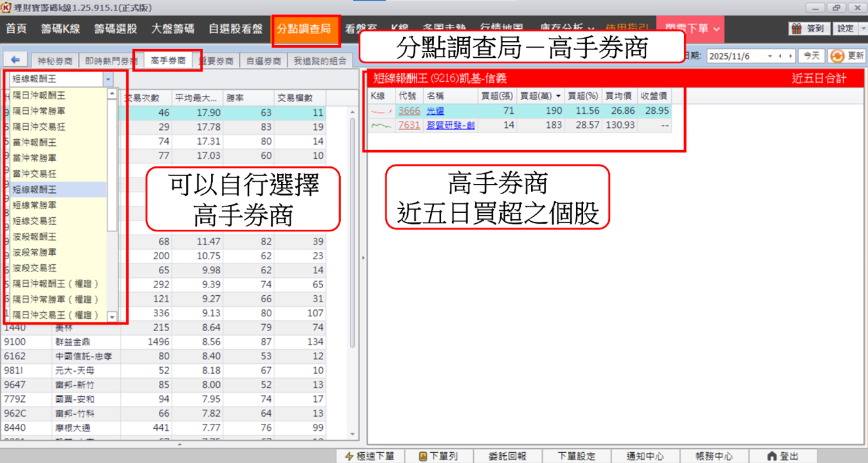Click sort arrow on 買超(萬) column

(558, 96)
